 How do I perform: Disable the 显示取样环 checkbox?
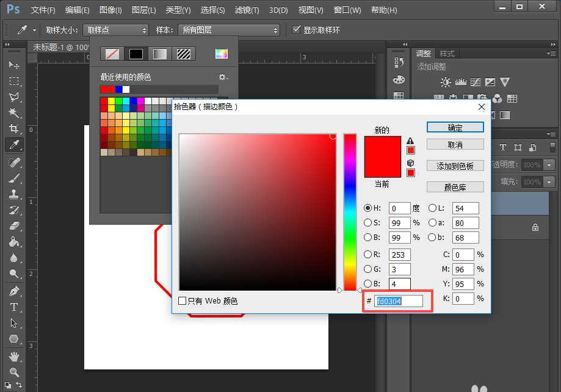click(x=297, y=29)
